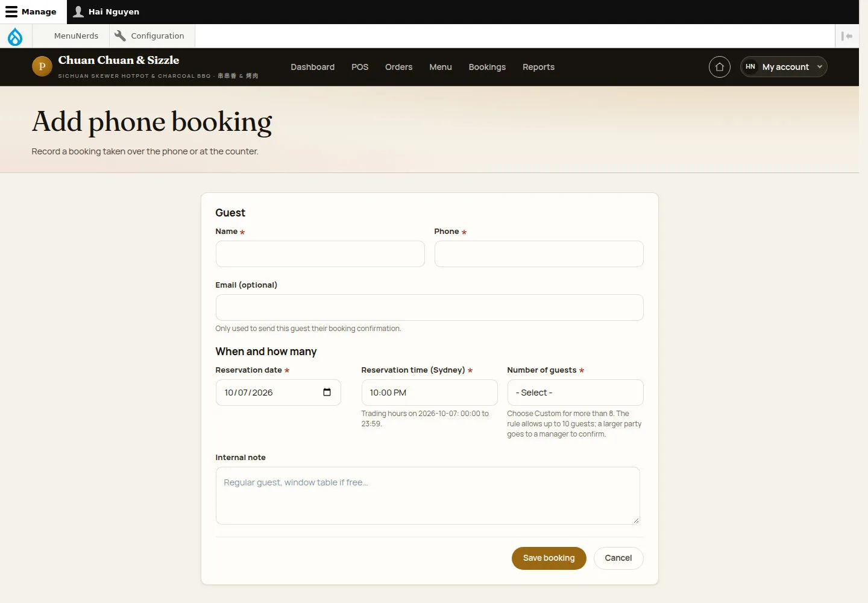The height and width of the screenshot is (603, 868).
Task: Click the Guest section heading
Action: point(230,213)
